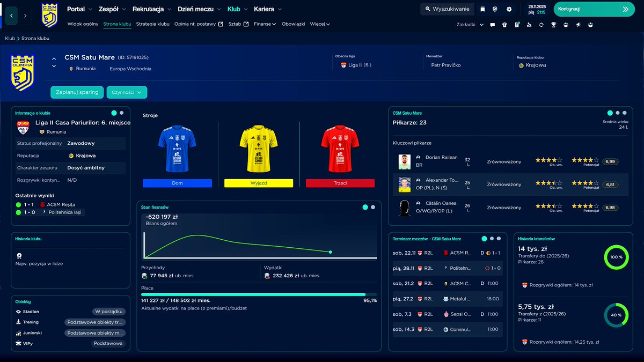Select the Trzeci third kit label
Viewport: 644px width, 362px height.
[x=340, y=183]
